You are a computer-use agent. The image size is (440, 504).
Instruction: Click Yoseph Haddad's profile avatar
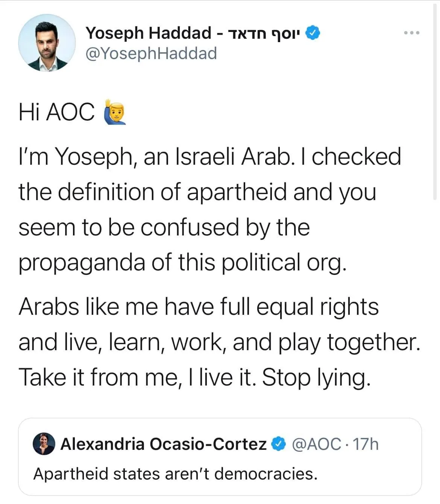pos(47,43)
